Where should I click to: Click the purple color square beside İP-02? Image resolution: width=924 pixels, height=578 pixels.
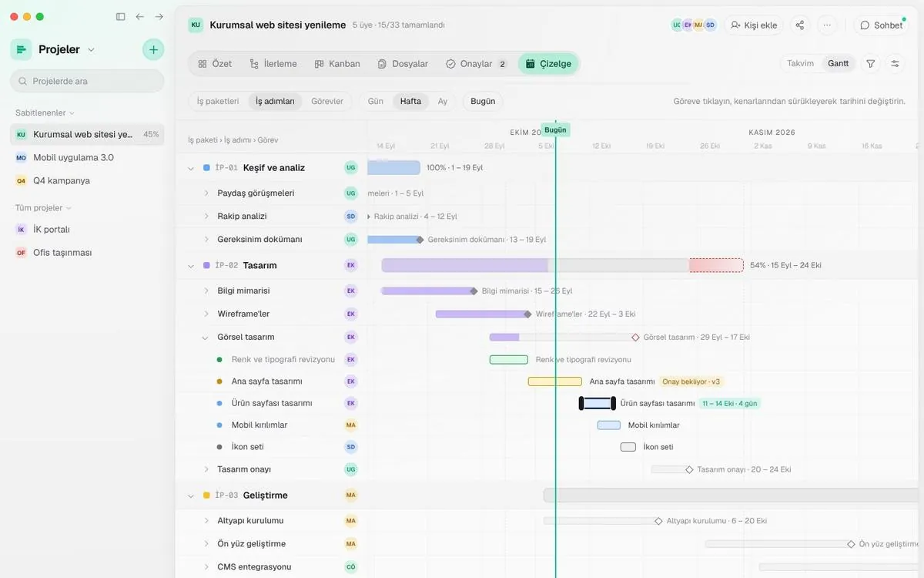click(x=206, y=266)
